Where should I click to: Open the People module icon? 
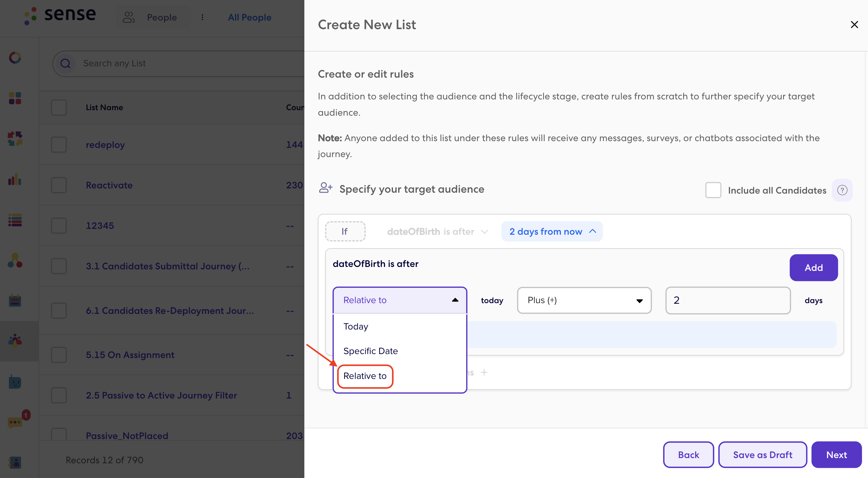129,17
